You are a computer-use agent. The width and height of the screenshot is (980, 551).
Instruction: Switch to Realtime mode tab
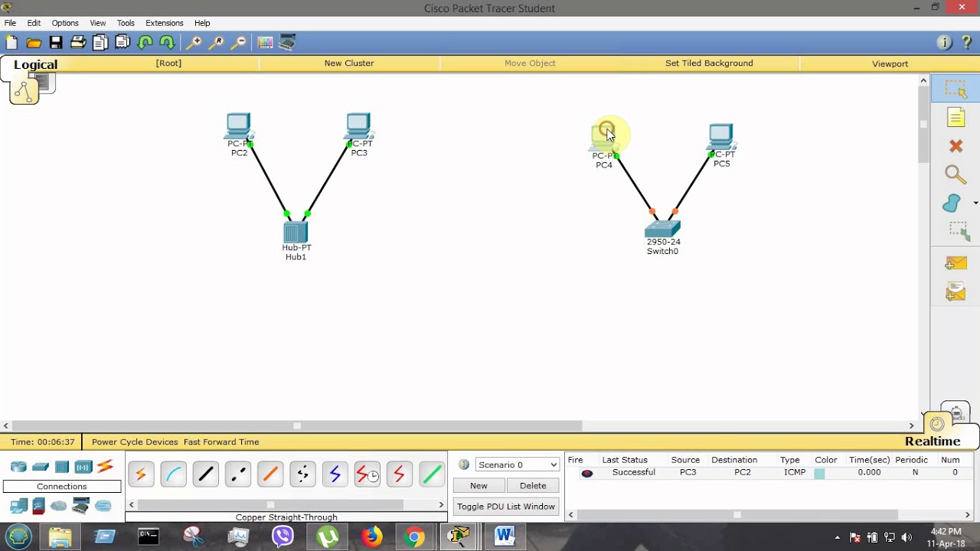pyautogui.click(x=932, y=442)
